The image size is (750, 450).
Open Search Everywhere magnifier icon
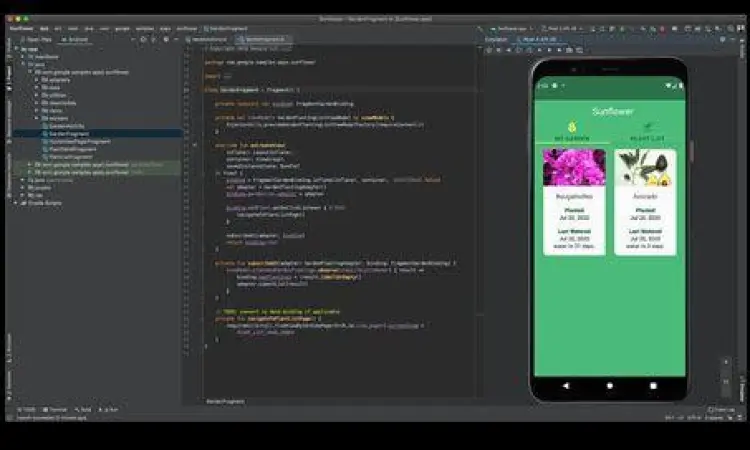click(730, 29)
